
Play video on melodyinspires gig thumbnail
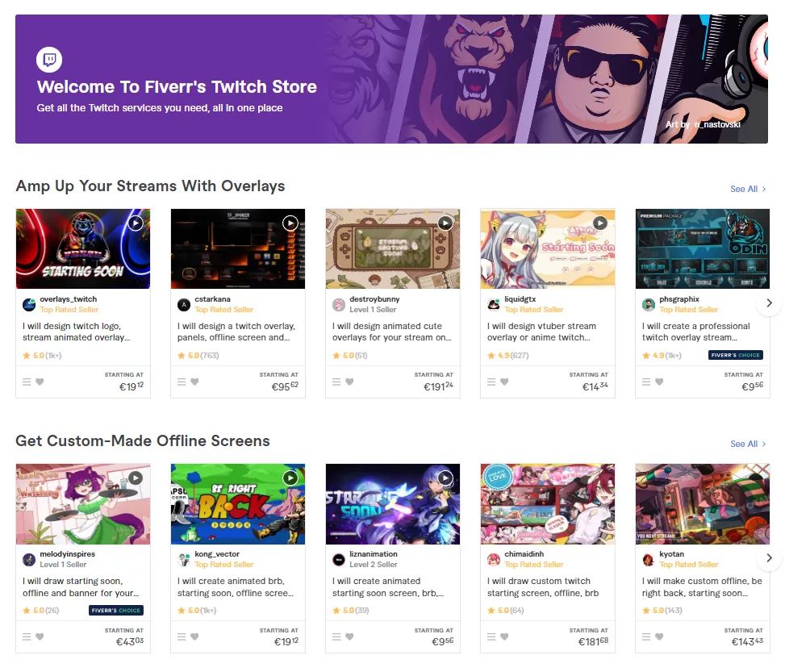[136, 478]
